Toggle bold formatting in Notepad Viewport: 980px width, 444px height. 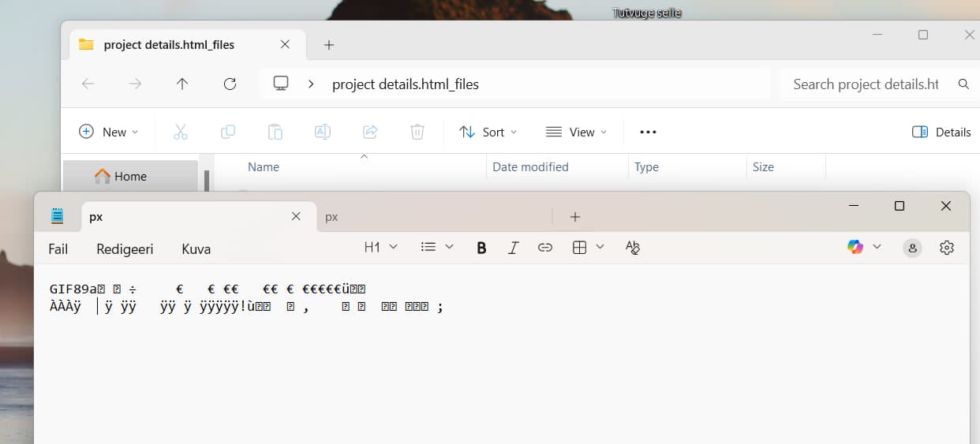click(481, 248)
